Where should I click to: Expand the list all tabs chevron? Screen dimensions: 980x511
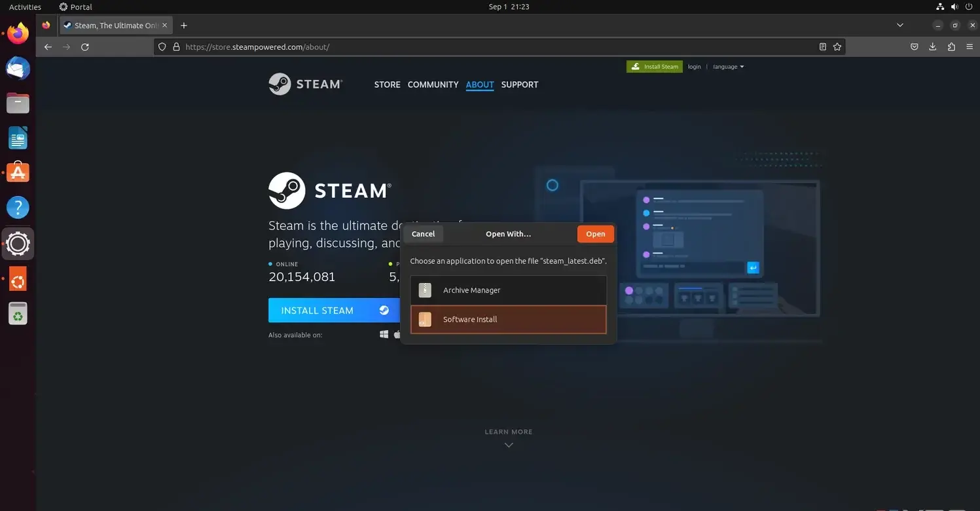click(x=900, y=26)
